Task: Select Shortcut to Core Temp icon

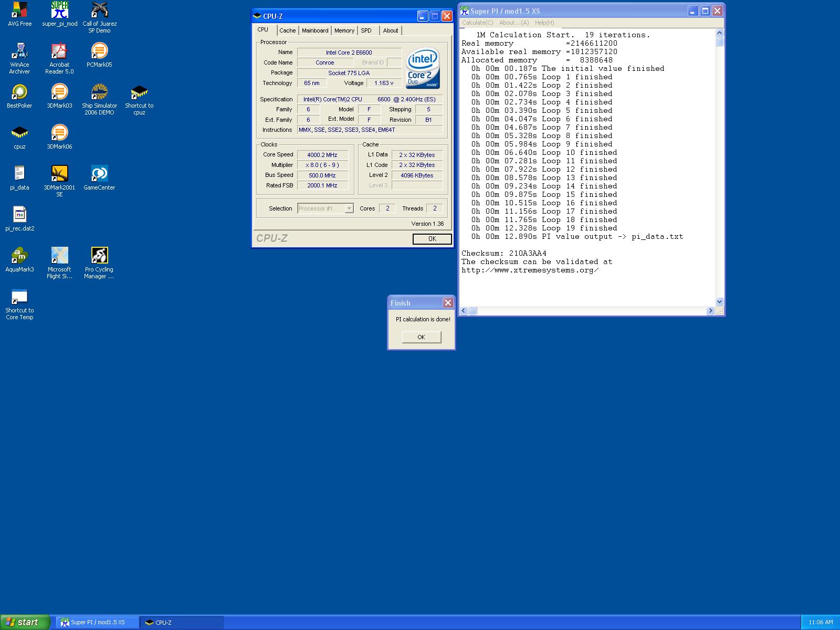Action: (x=19, y=304)
